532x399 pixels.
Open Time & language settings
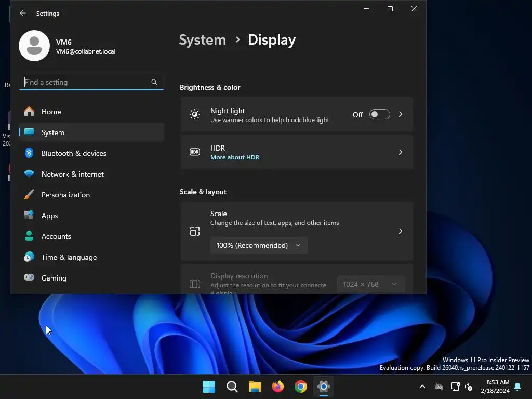(x=91, y=257)
